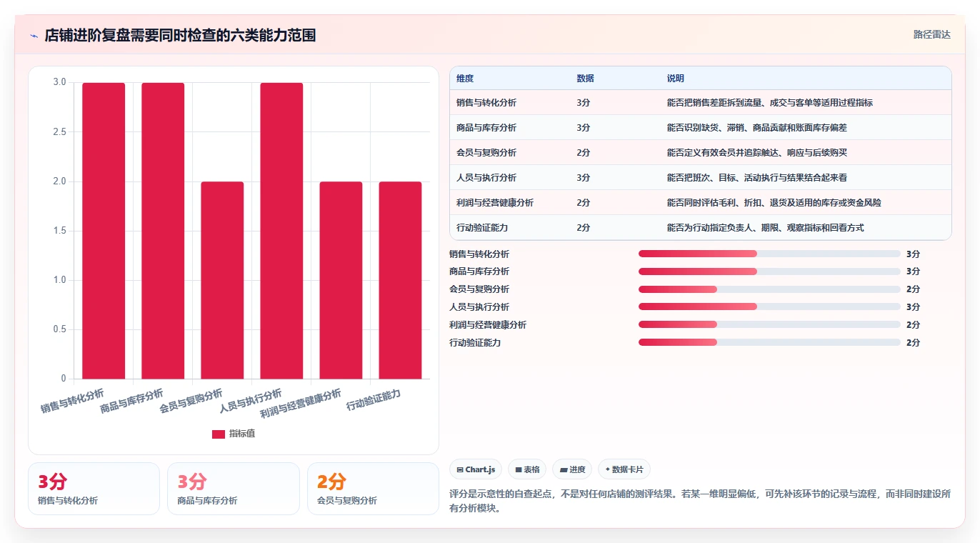Open the 3分 商品与库存分析 data card

pos(233,489)
